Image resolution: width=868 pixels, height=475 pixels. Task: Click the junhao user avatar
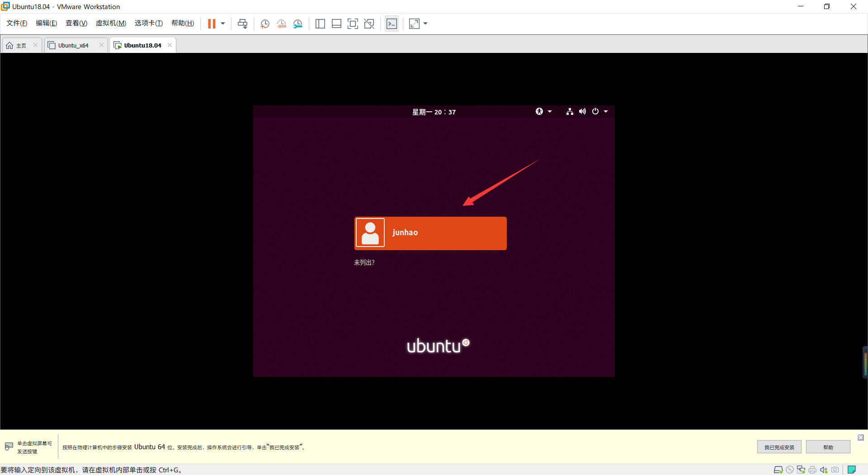370,233
